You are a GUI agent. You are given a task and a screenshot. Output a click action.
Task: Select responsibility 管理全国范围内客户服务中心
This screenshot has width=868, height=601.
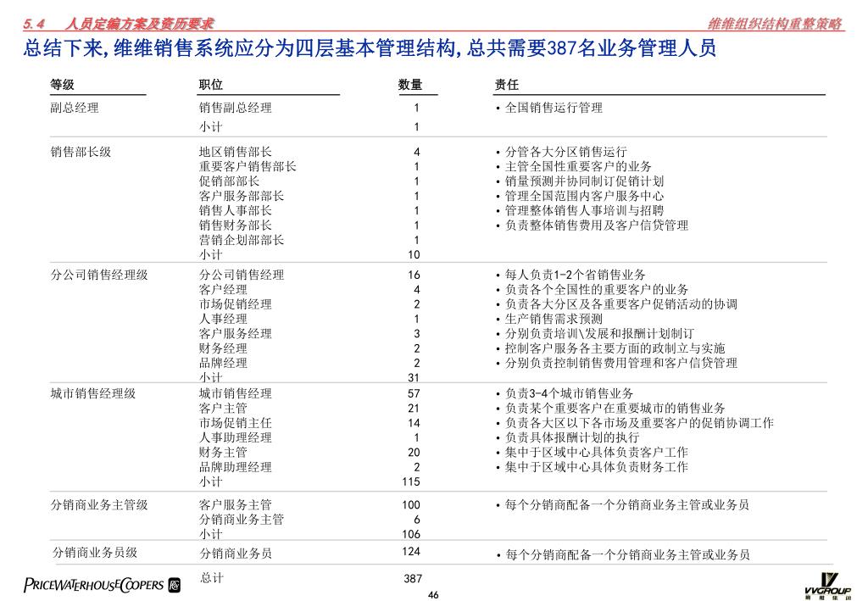(x=584, y=196)
